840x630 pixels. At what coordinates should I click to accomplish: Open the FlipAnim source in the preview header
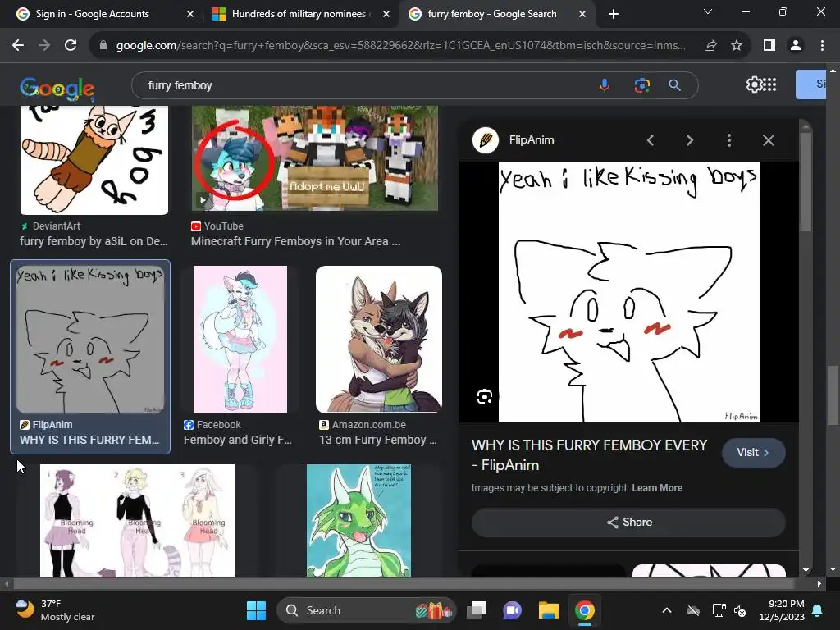click(x=514, y=139)
